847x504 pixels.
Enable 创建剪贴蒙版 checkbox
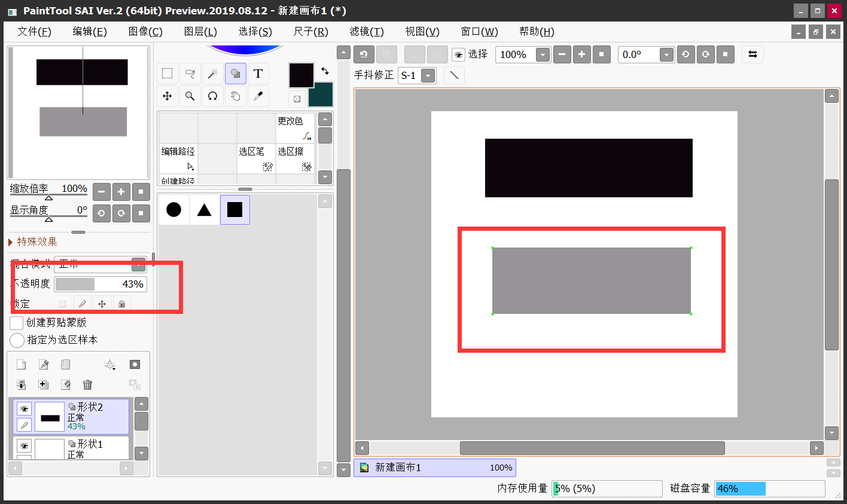tap(17, 323)
